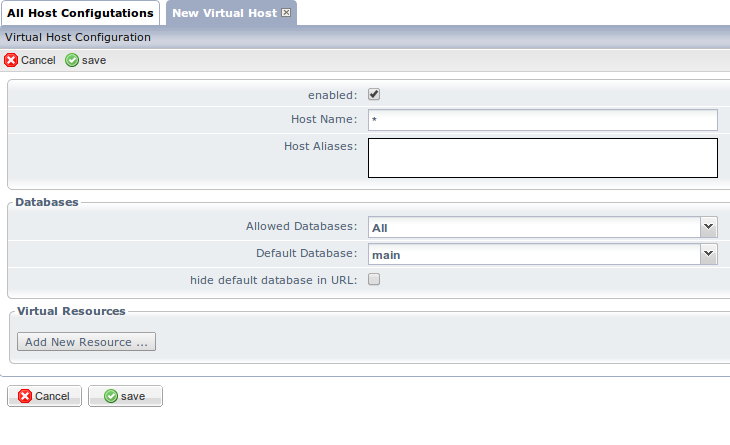Click the top toolbar Cancel button

(30, 60)
